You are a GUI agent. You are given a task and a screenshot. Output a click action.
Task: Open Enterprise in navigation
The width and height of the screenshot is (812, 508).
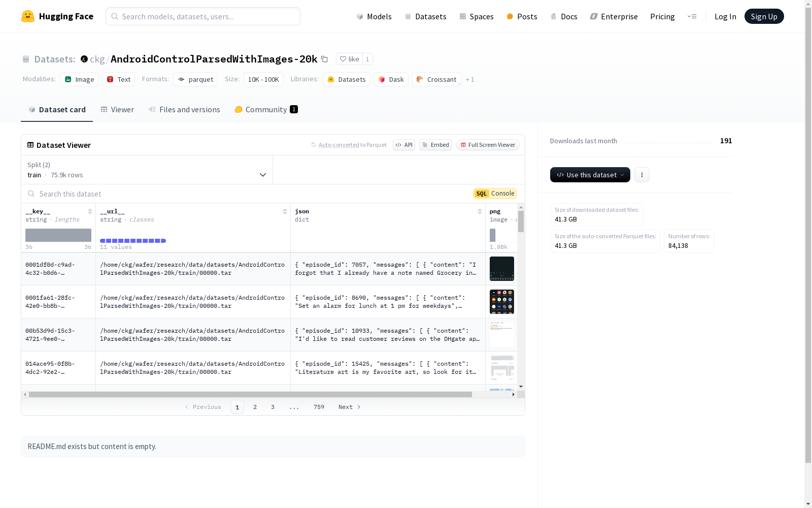[x=614, y=16]
